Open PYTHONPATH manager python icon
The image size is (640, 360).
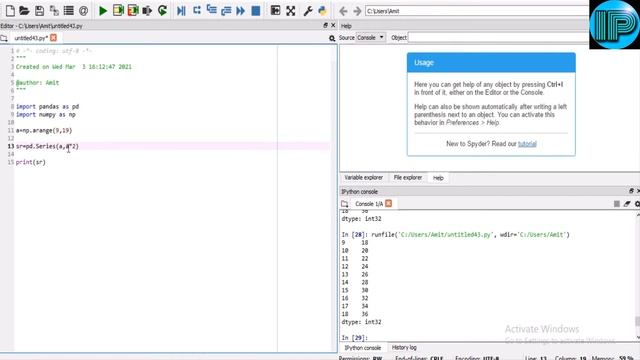click(322, 11)
